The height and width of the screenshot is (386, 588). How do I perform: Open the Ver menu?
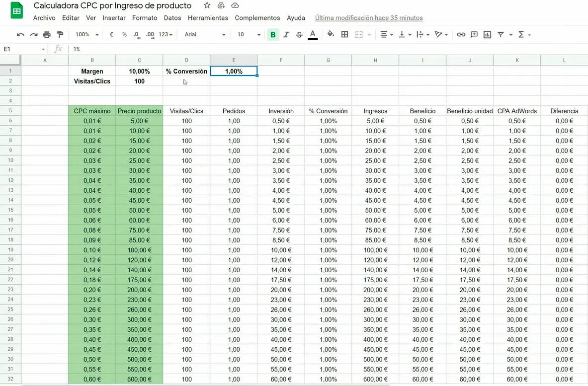pos(91,17)
